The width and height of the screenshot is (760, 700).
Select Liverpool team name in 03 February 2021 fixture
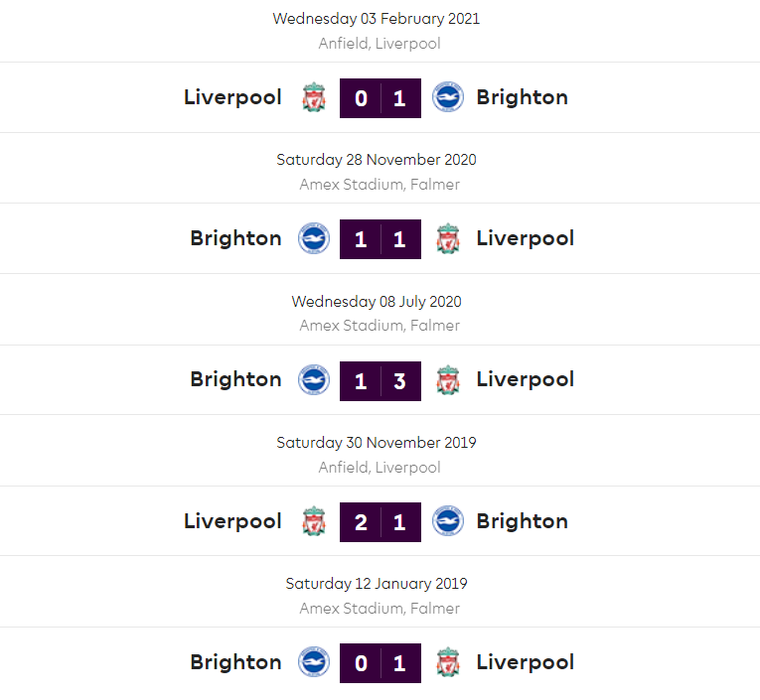(x=232, y=97)
